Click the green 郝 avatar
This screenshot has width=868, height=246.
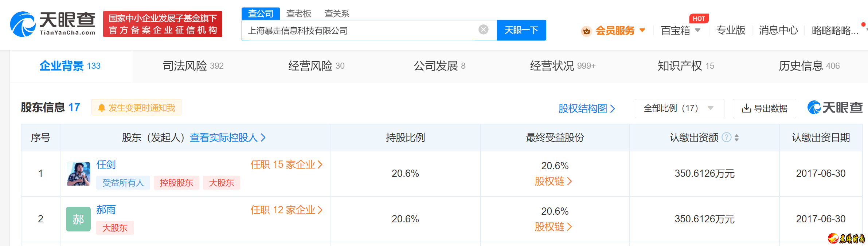[x=78, y=219]
